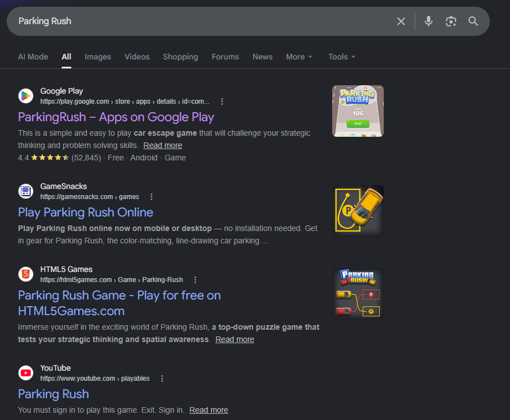510x420 pixels.
Task: Open the GameSnacks yellow car thumbnail
Action: point(358,211)
